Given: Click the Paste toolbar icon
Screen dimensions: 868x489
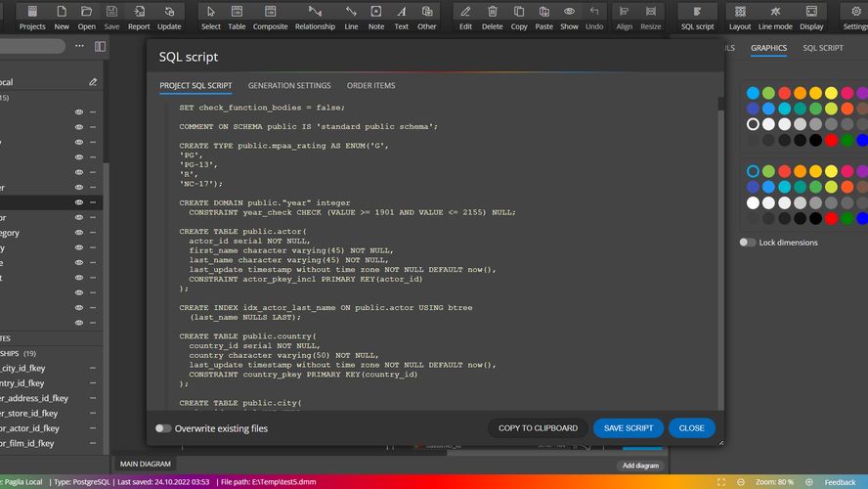Looking at the screenshot, I should coord(544,18).
